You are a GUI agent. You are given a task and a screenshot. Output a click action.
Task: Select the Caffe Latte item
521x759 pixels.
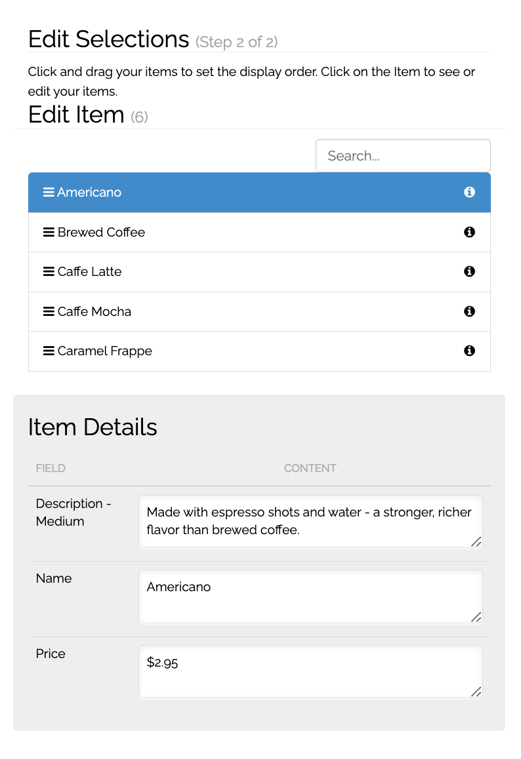260,272
